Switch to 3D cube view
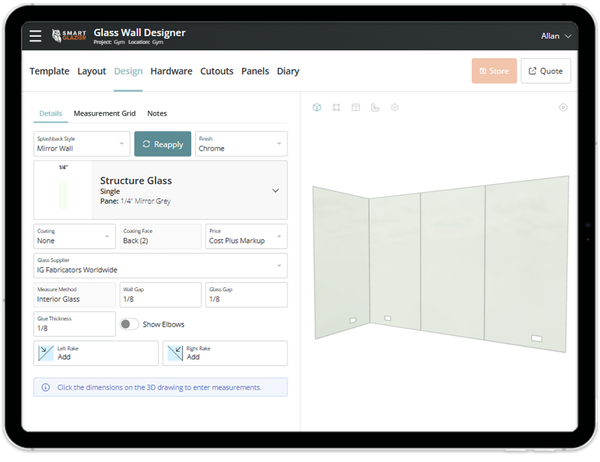Image resolution: width=600 pixels, height=462 pixels. [317, 108]
